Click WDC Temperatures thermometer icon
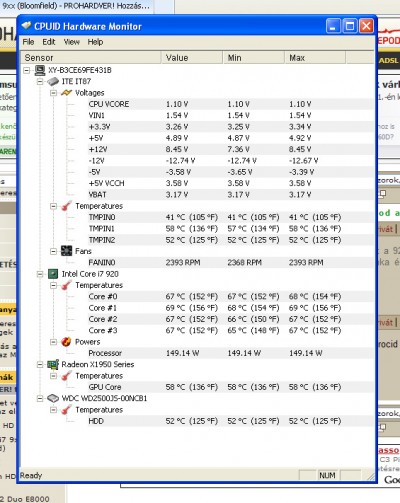 pyautogui.click(x=66, y=410)
